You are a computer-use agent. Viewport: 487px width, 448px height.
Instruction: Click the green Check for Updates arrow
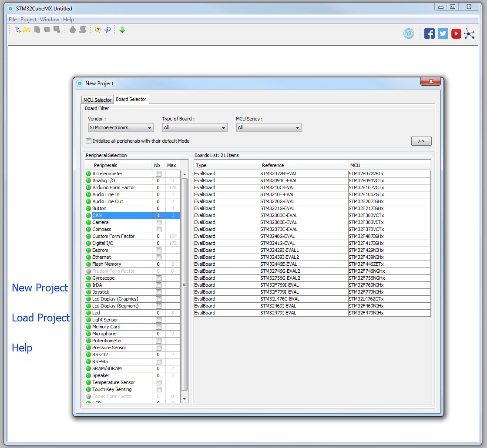[122, 30]
